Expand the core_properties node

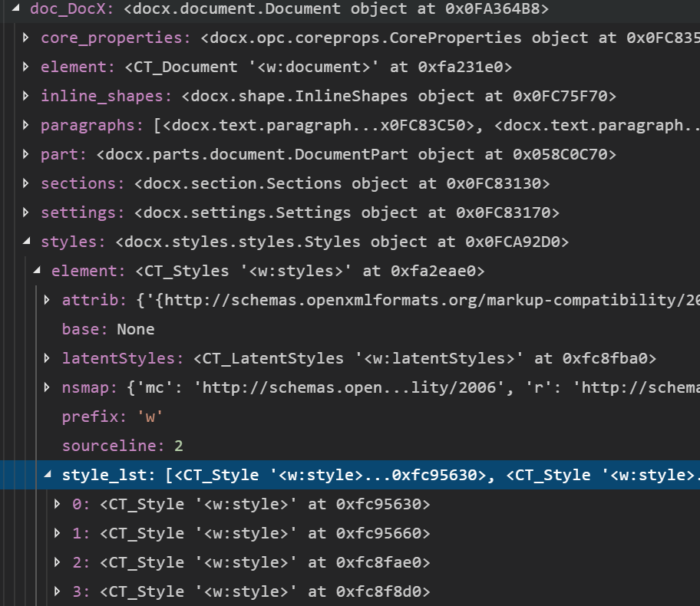pyautogui.click(x=26, y=38)
